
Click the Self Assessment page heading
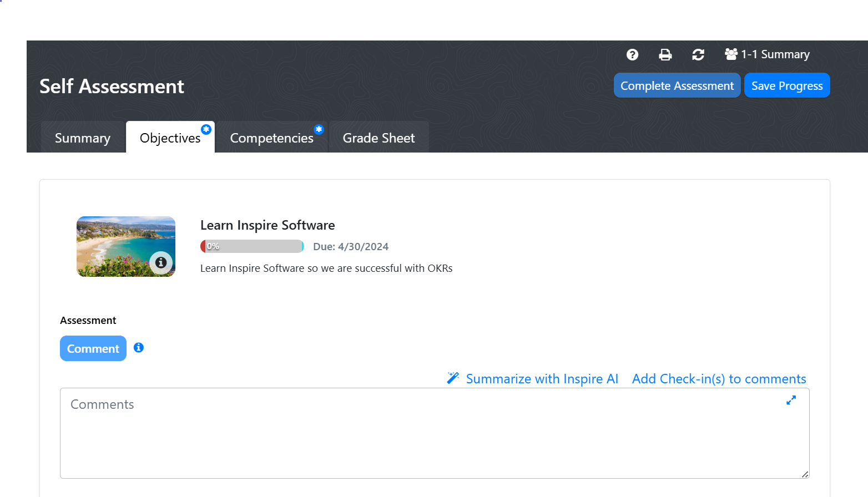[x=112, y=87]
